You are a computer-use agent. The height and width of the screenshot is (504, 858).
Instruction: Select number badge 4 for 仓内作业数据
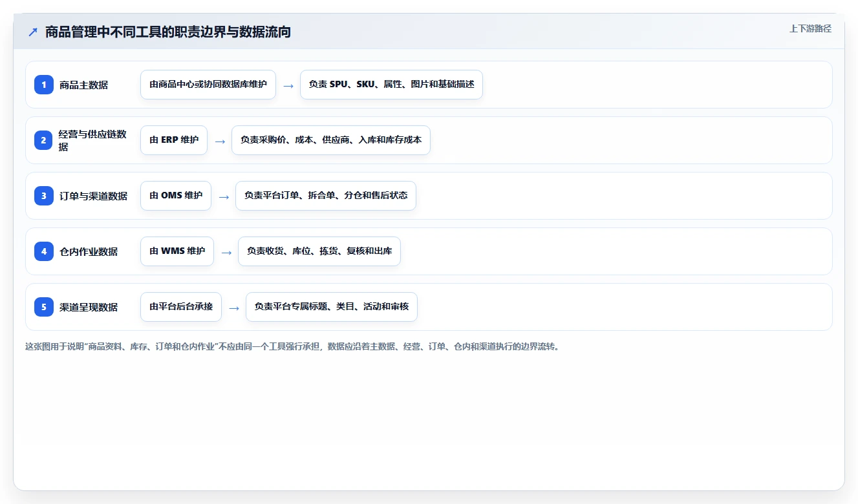[x=44, y=251]
